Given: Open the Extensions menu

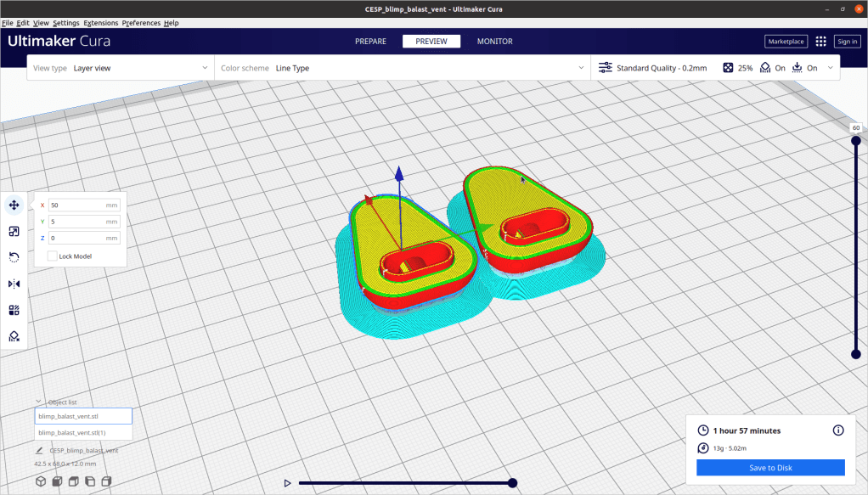Looking at the screenshot, I should point(100,23).
